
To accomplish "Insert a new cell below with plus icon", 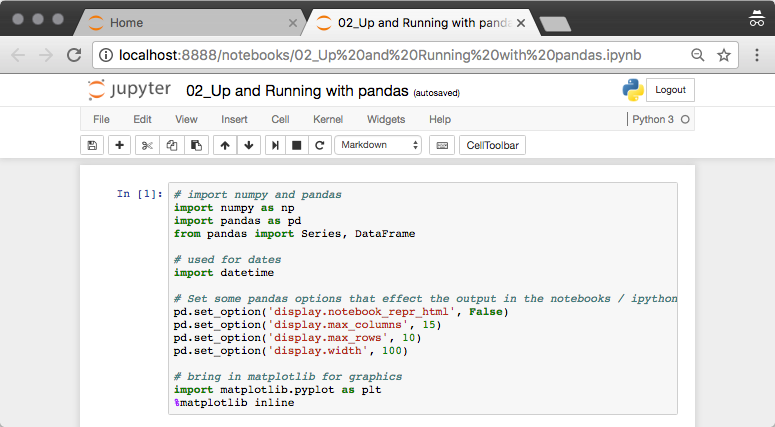I will pyautogui.click(x=120, y=145).
